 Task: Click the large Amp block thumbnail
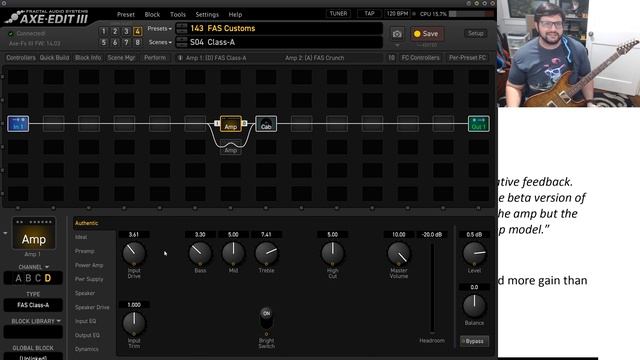click(x=34, y=233)
